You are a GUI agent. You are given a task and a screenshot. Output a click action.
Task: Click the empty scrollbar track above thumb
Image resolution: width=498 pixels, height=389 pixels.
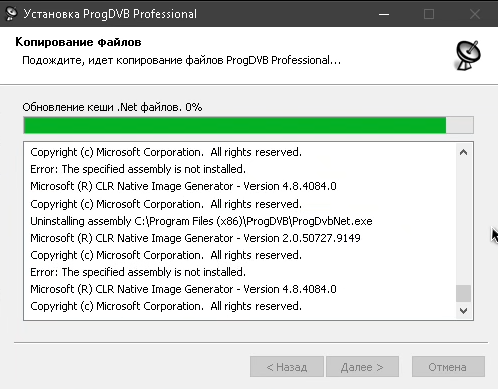463,222
